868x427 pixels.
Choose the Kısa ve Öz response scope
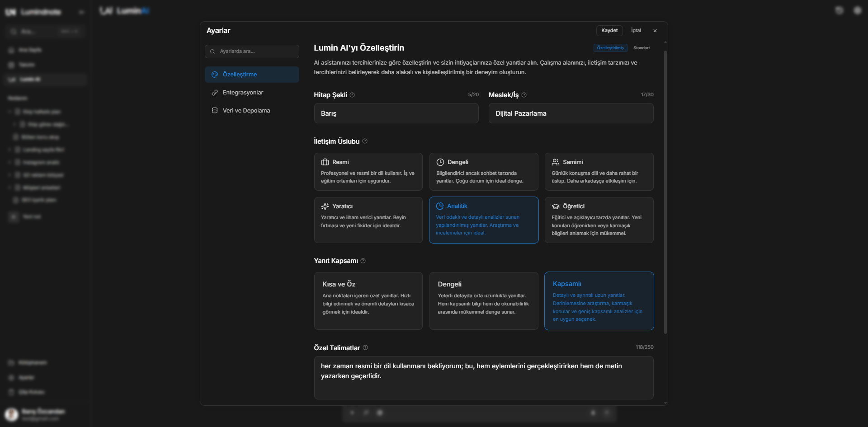(x=368, y=301)
